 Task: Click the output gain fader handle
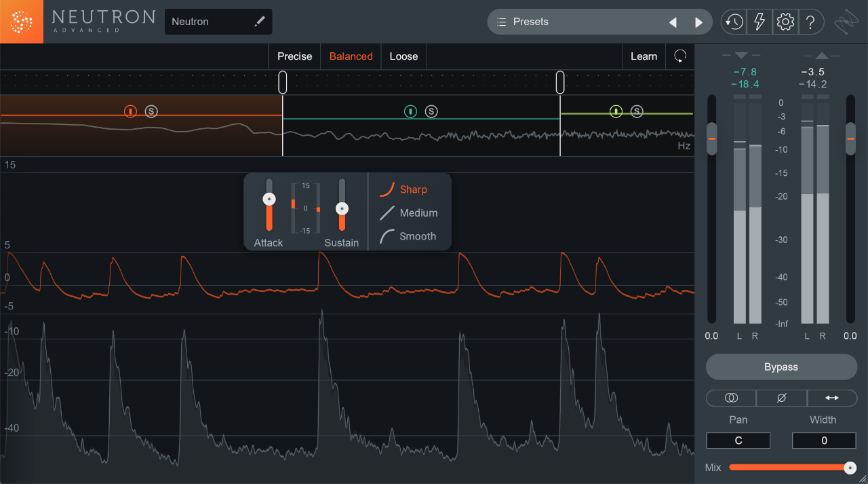coord(850,138)
